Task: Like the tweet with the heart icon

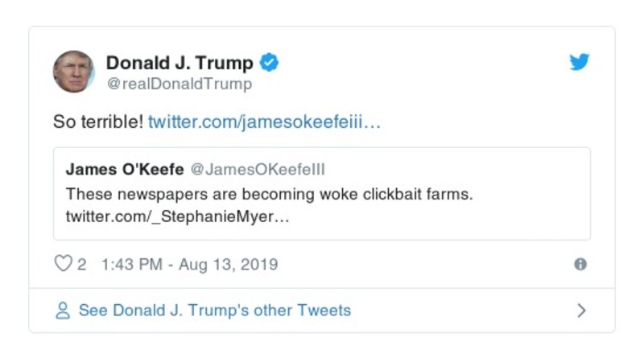Action: pyautogui.click(x=63, y=264)
